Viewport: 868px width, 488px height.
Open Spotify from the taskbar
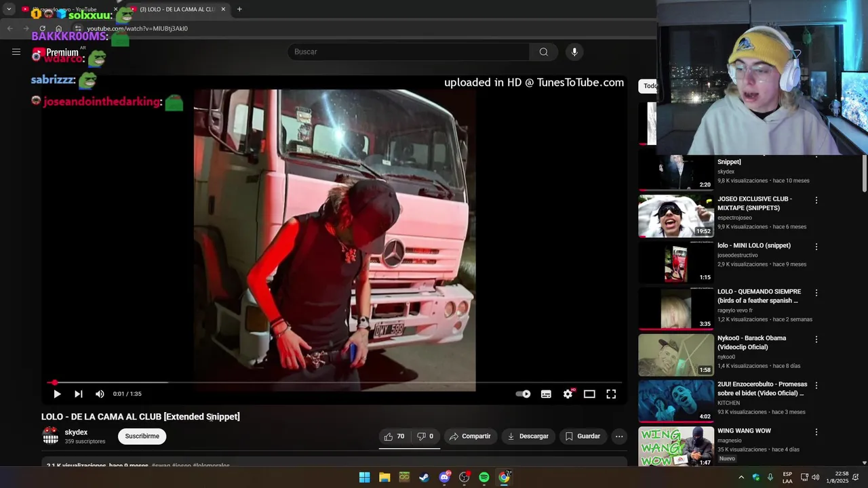pos(484,477)
